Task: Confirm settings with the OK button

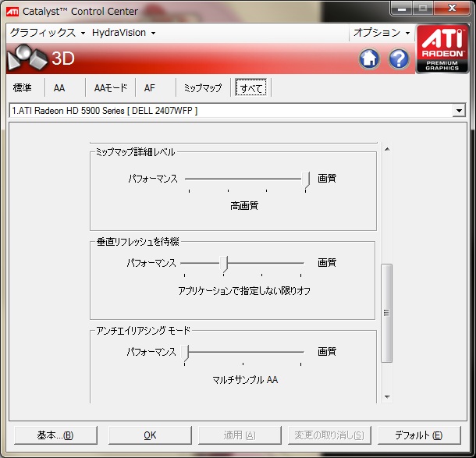Action: pyautogui.click(x=150, y=435)
